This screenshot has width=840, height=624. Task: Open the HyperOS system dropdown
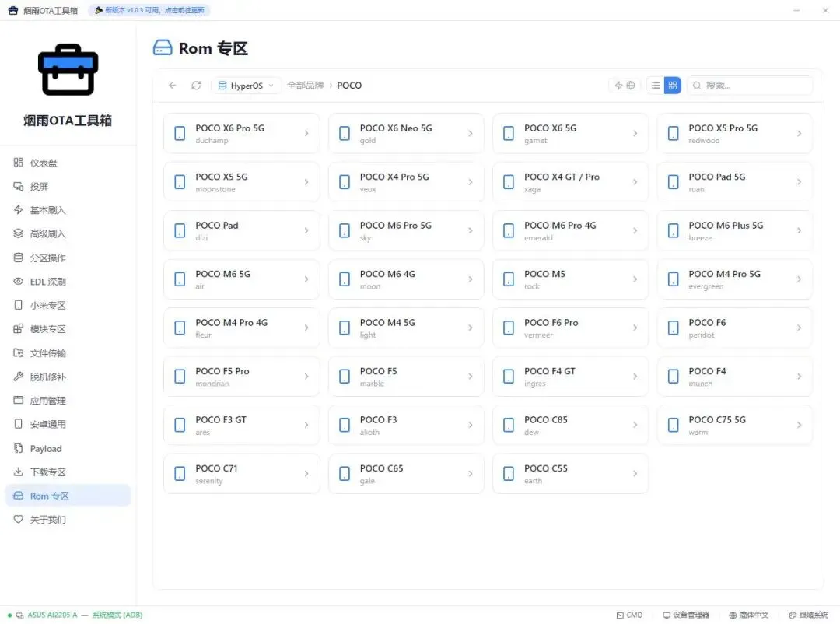(x=246, y=86)
